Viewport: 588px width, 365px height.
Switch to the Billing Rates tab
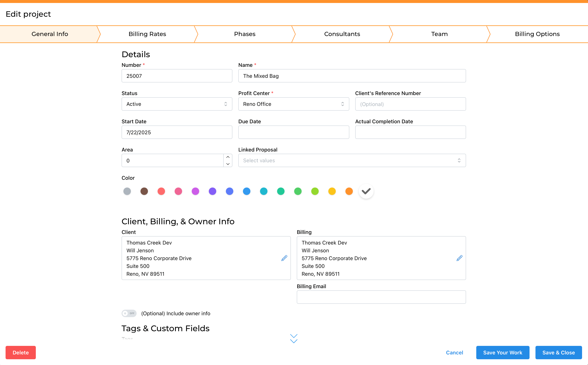click(x=147, y=34)
